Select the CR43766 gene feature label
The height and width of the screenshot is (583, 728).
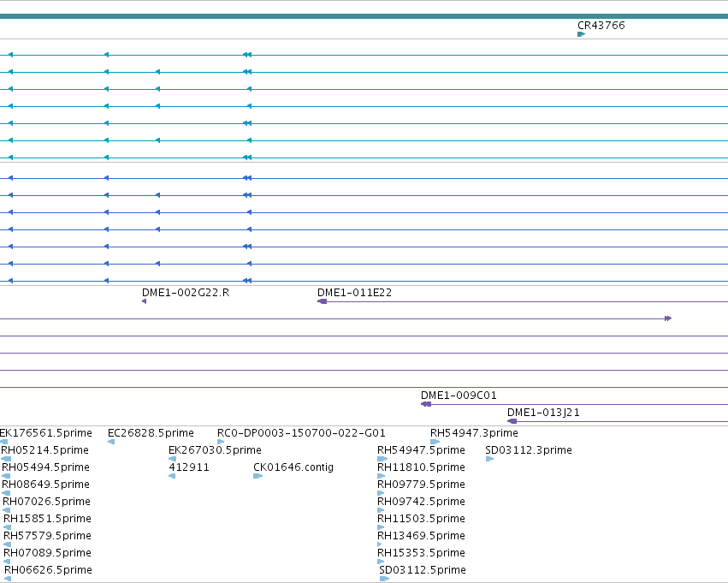click(x=601, y=26)
